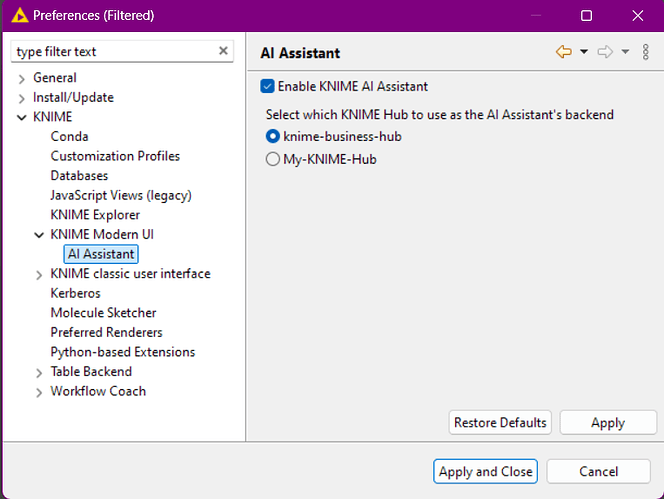Select General tree item label
664x499 pixels.
55,78
